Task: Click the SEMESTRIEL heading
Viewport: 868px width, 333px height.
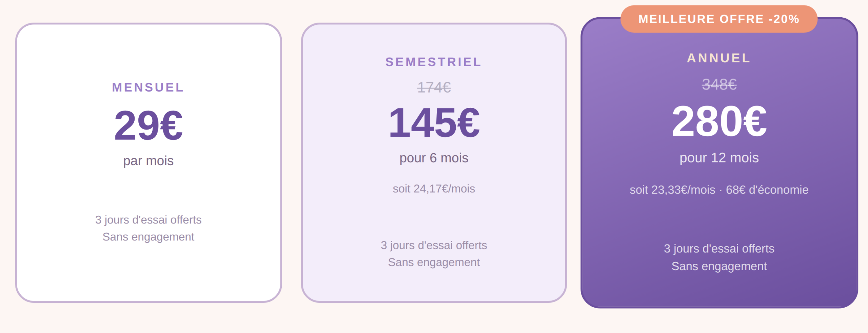Action: [434, 62]
